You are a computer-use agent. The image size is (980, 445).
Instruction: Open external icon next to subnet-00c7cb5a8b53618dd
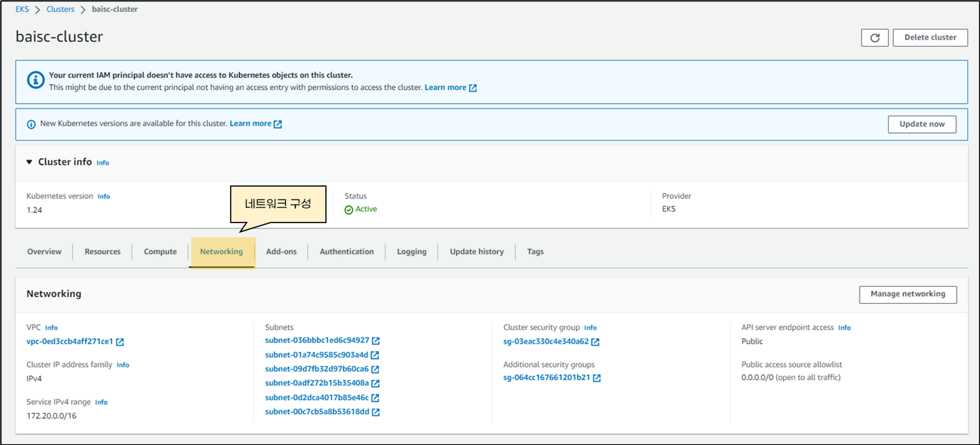pyautogui.click(x=376, y=412)
